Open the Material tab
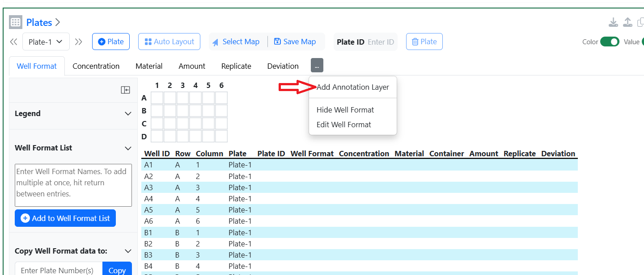 click(x=149, y=66)
